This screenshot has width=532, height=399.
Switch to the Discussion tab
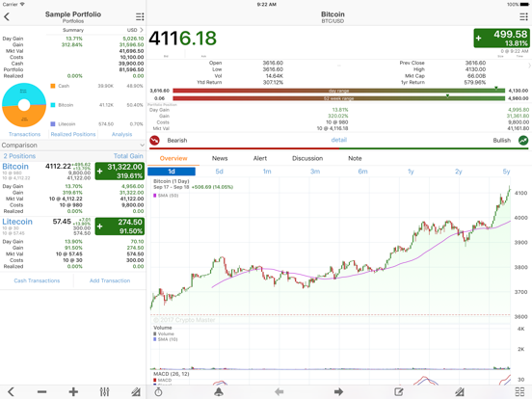(x=307, y=158)
